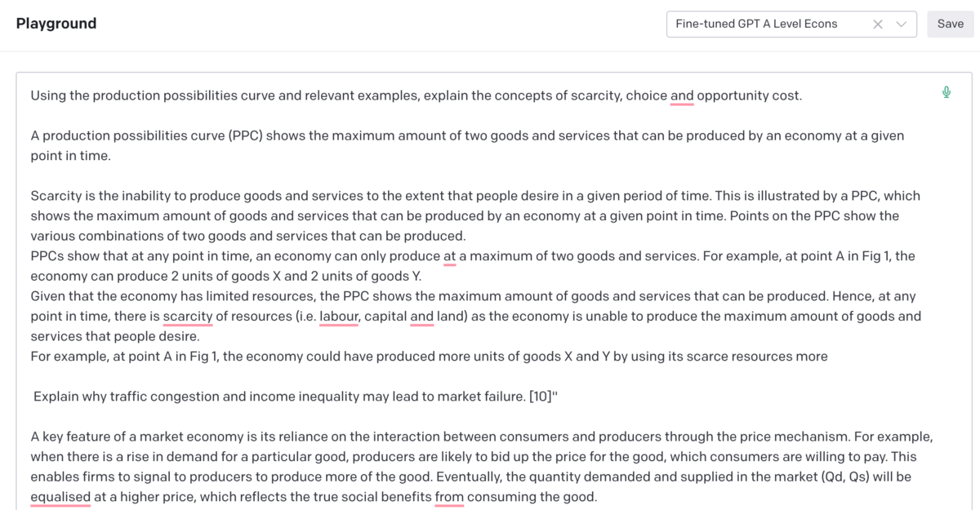
Task: Click underlined "at" after "only produce"
Action: (450, 256)
